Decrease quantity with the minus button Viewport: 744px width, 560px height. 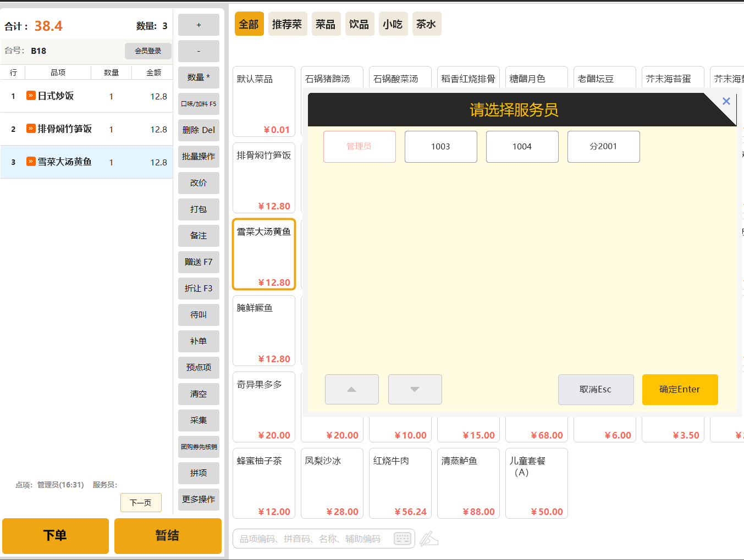(199, 51)
